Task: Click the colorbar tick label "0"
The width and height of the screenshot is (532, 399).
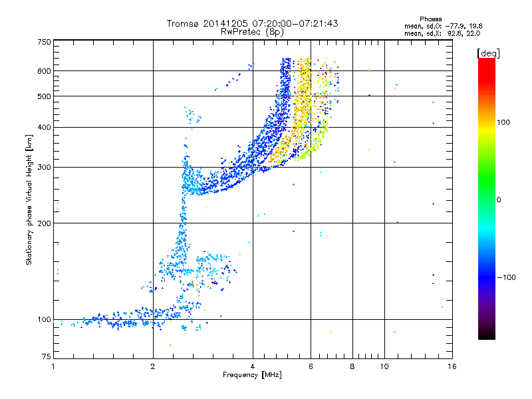Action: [x=498, y=200]
